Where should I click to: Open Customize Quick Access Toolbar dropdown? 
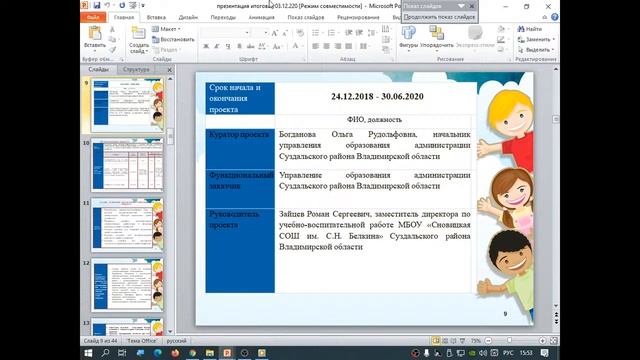(143, 6)
